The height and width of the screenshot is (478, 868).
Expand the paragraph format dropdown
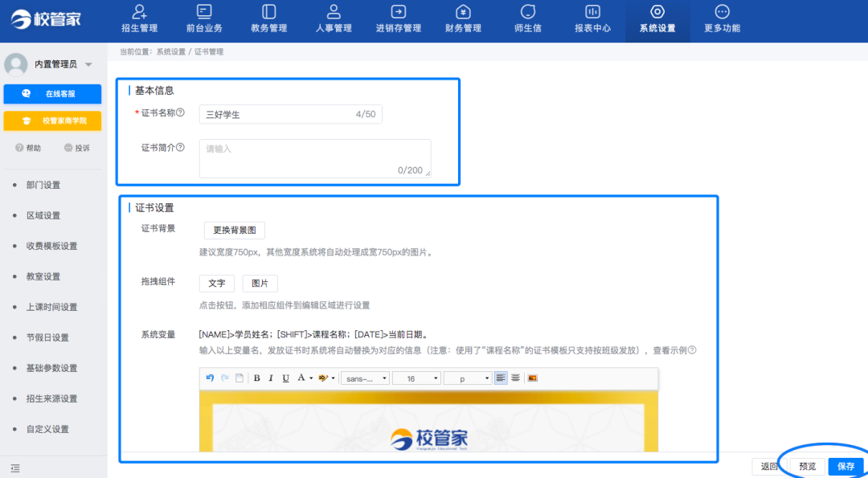click(x=467, y=378)
